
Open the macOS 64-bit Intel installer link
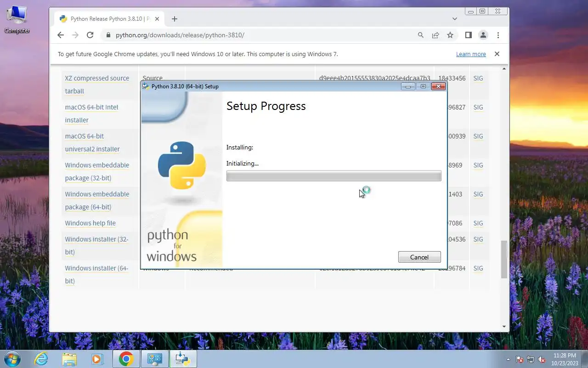[91, 114]
